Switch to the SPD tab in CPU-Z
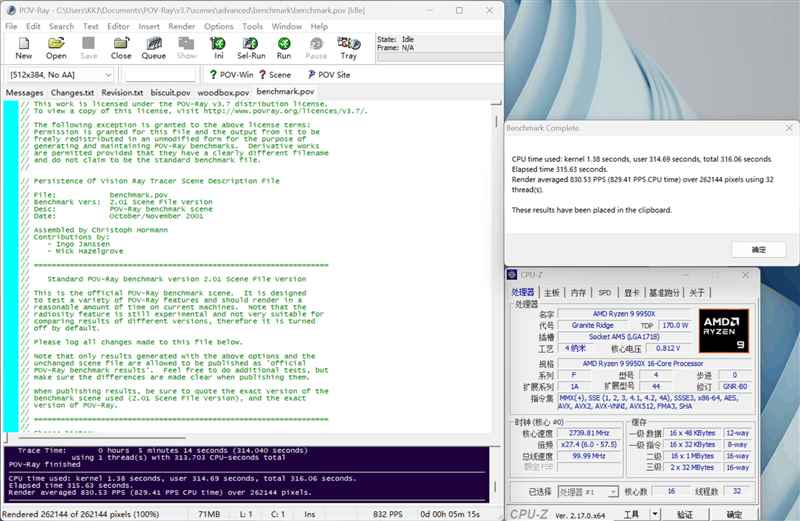This screenshot has height=521, width=800. tap(604, 292)
